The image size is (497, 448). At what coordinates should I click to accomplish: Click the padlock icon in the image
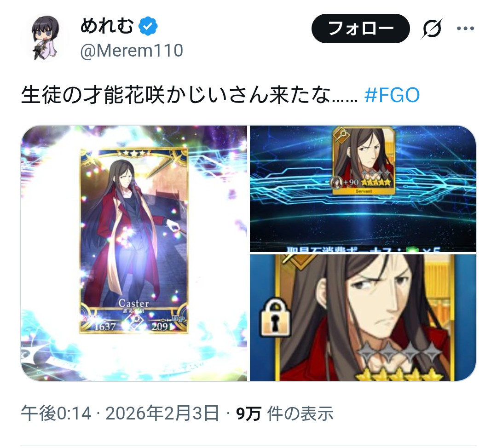pos(275,317)
